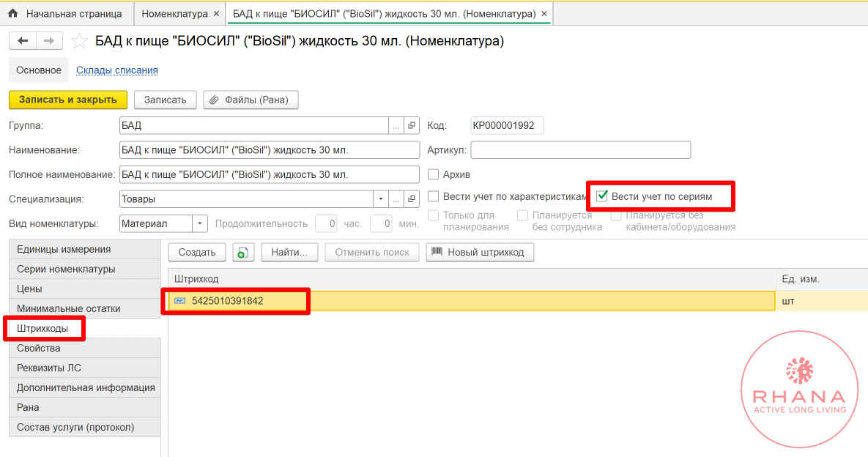Close the Номенклатура tab

(x=215, y=14)
